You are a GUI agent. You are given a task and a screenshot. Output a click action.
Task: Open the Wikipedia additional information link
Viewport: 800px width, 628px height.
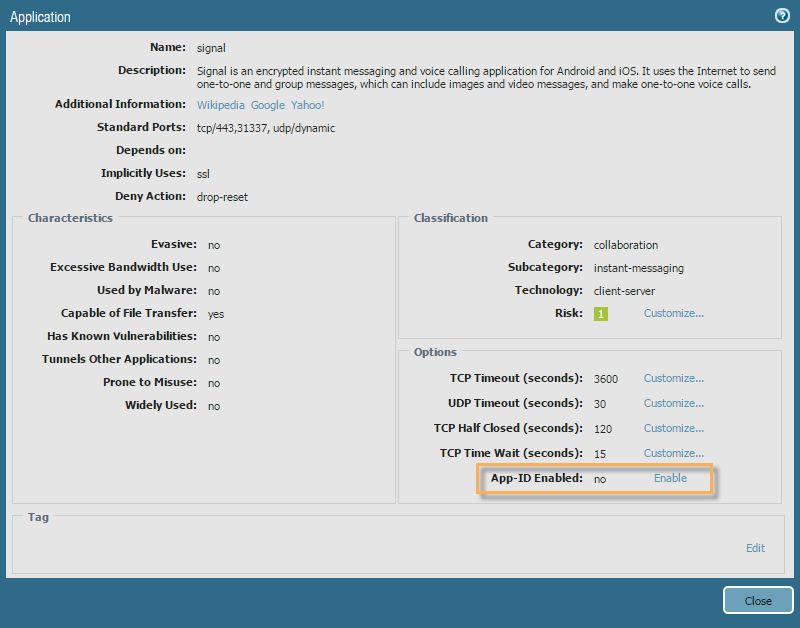[220, 105]
